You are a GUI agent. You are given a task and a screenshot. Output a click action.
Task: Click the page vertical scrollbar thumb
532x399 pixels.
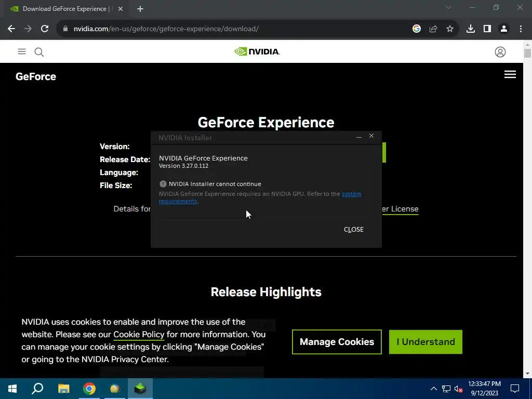tap(527, 54)
